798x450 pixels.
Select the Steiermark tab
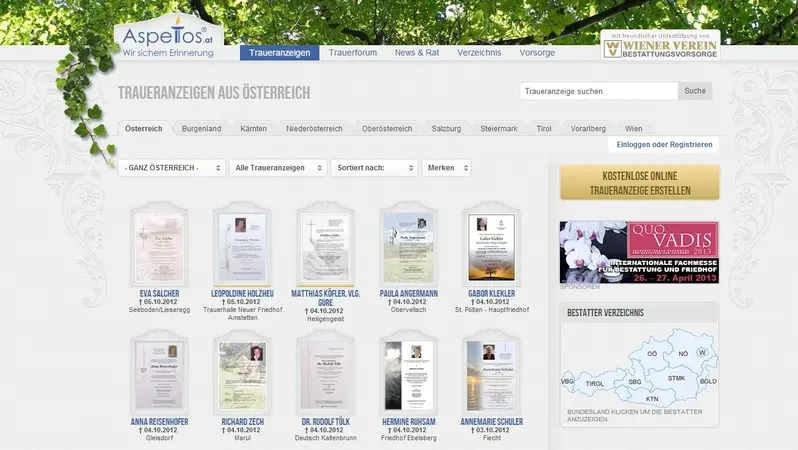pyautogui.click(x=499, y=129)
